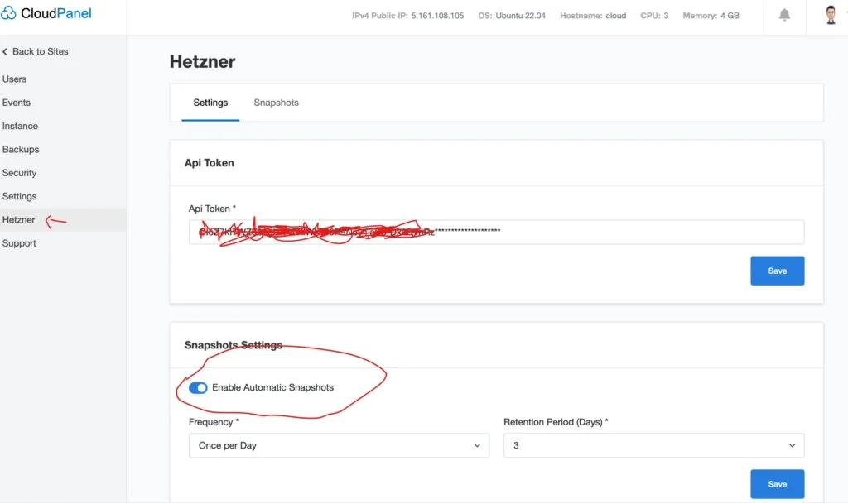The image size is (848, 504).
Task: Click inside the Api Token input field
Action: coord(495,232)
